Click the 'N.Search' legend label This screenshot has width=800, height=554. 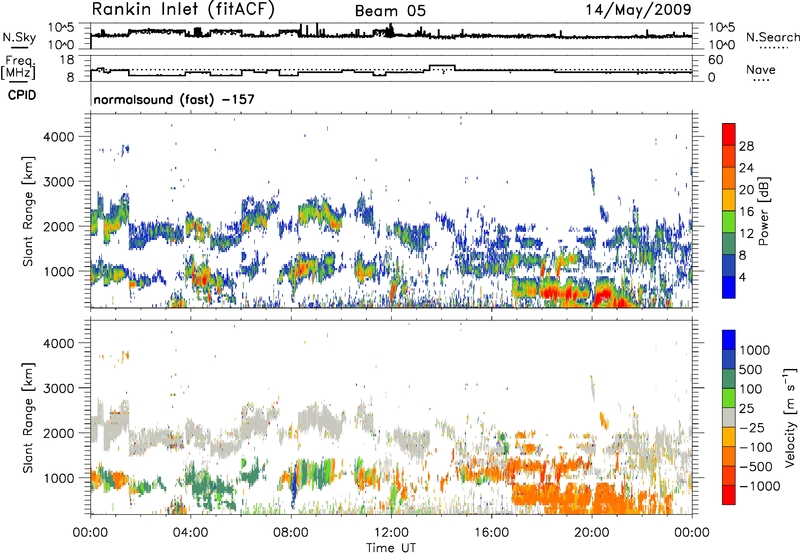click(772, 37)
